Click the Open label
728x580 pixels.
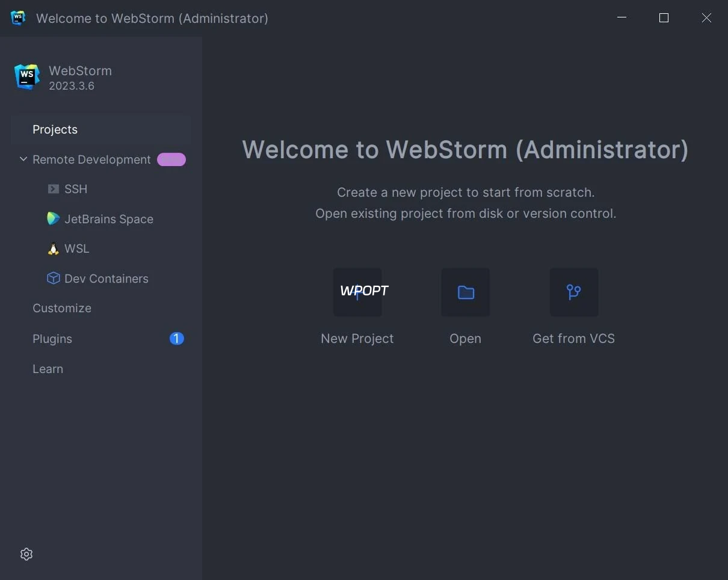click(x=466, y=339)
